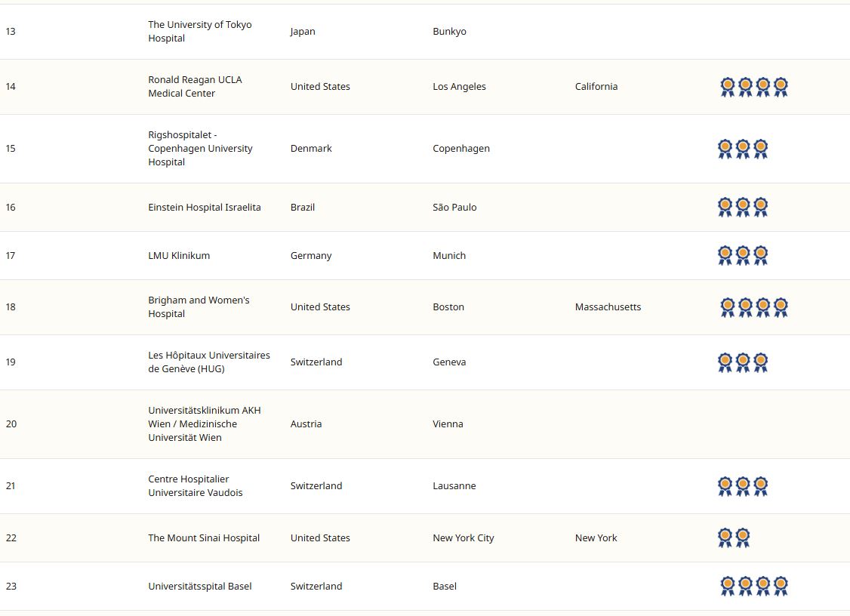Click the last award ribbon in the Lausanne row
Screen dimensions: 850x616
pos(760,486)
